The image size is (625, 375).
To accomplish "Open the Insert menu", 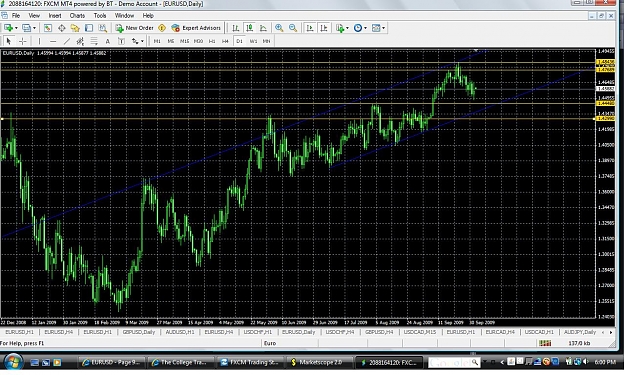I will click(55, 16).
